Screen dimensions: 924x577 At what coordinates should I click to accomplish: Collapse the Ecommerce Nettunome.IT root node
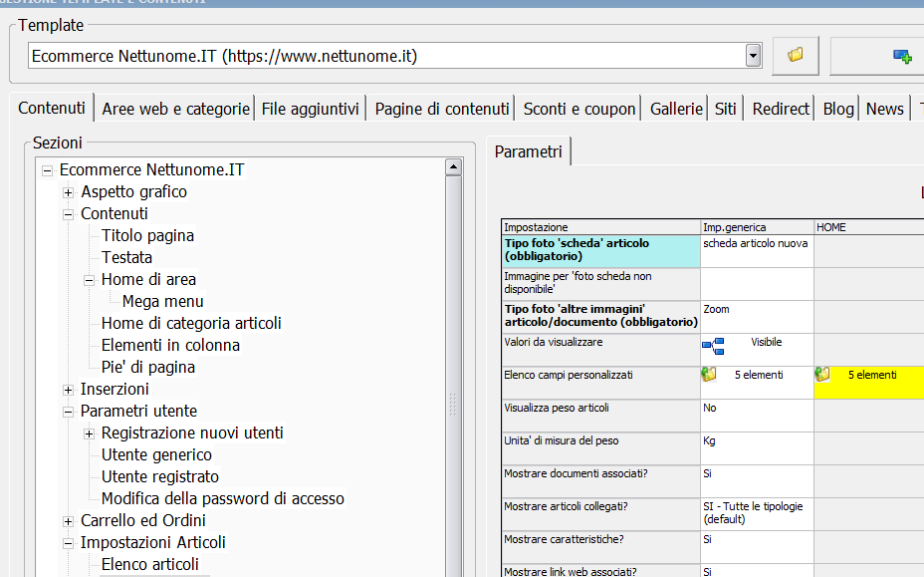click(47, 171)
